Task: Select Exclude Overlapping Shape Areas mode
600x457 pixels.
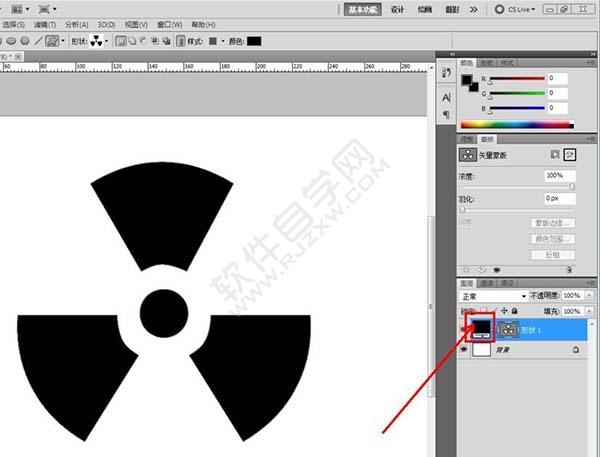Action: [166, 41]
